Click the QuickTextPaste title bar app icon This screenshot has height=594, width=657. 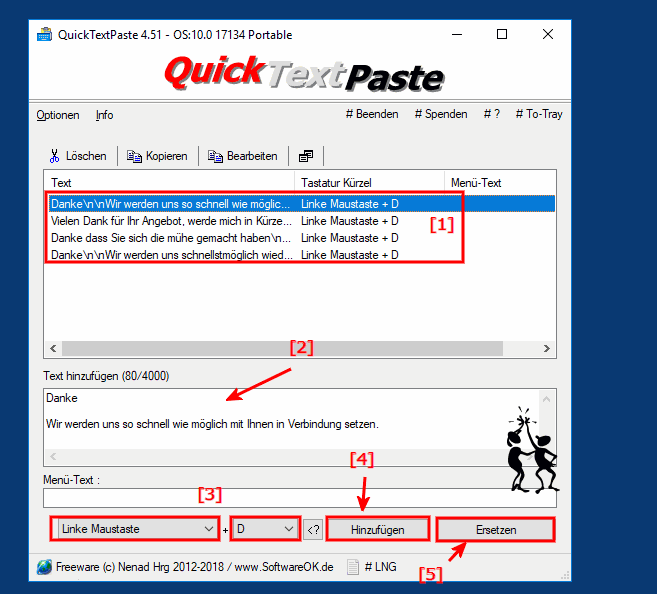pos(44,34)
